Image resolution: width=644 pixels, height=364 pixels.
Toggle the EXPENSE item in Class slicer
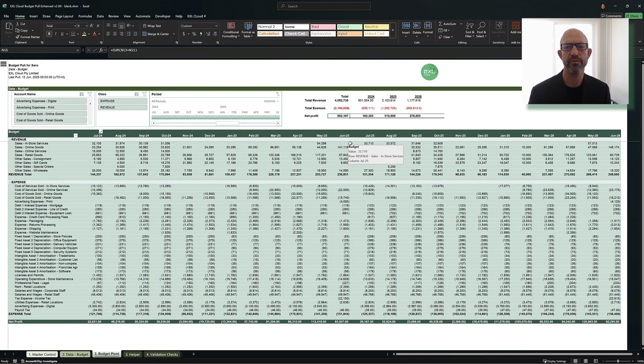coord(123,101)
